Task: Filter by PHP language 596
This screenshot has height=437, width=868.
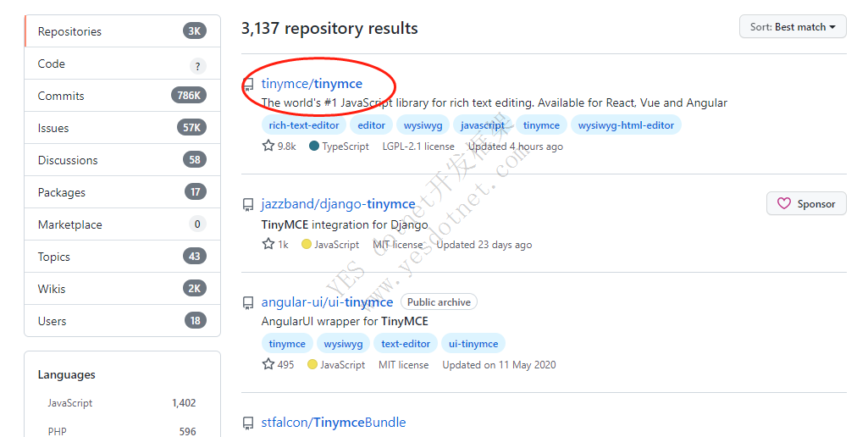Action: click(122, 431)
